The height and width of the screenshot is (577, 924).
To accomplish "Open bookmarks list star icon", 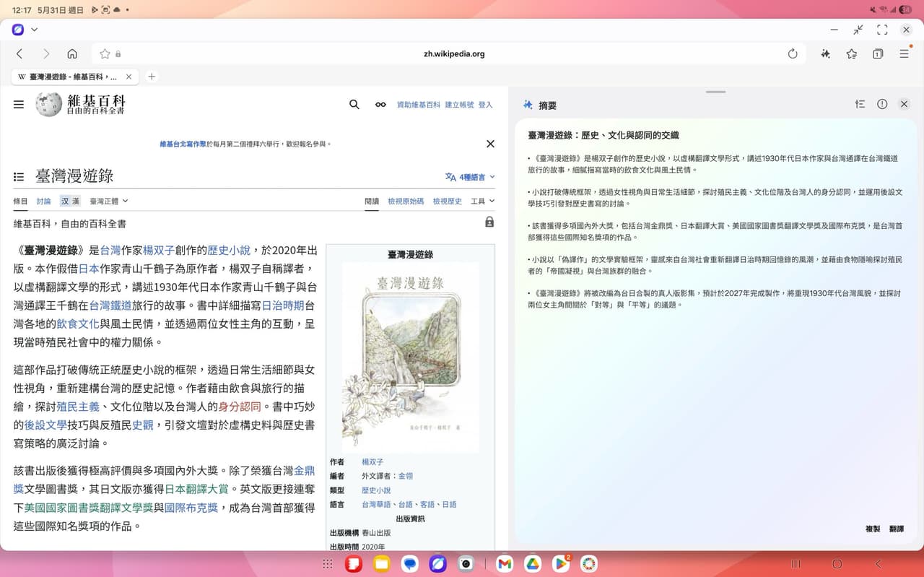I will tap(852, 53).
